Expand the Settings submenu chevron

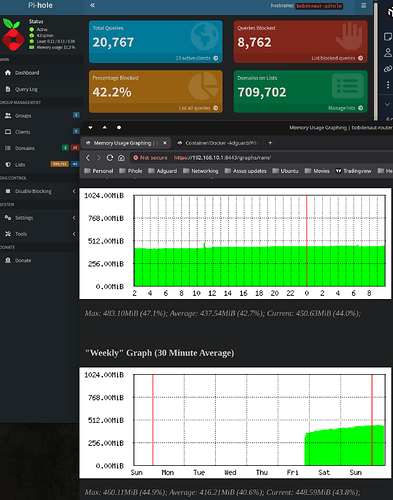(74, 218)
